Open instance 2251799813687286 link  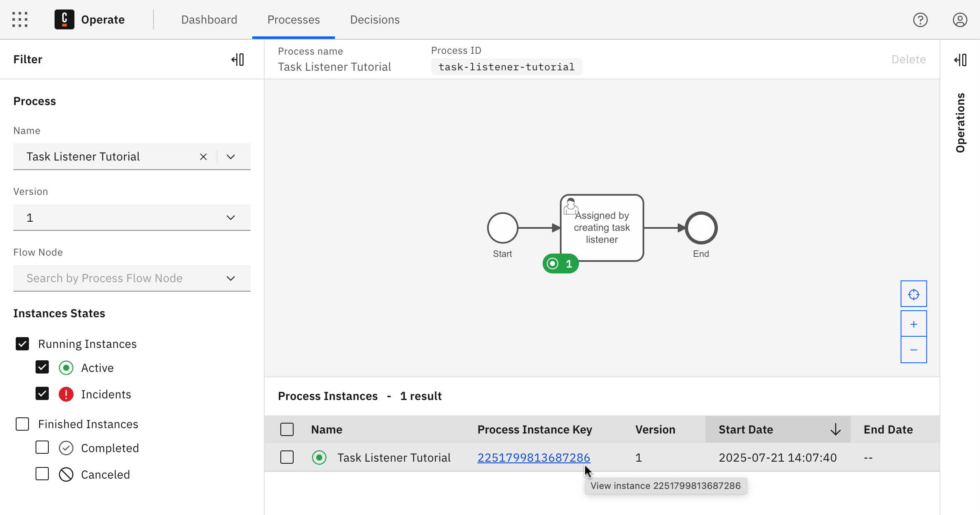533,457
